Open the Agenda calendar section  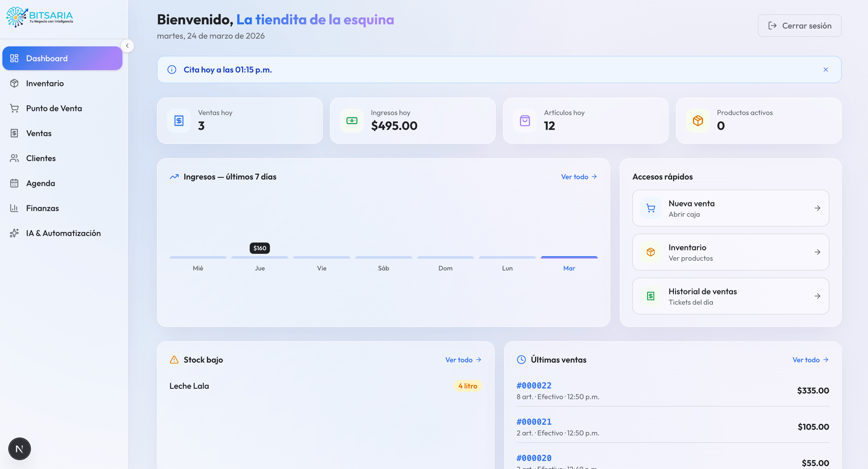pyautogui.click(x=40, y=183)
